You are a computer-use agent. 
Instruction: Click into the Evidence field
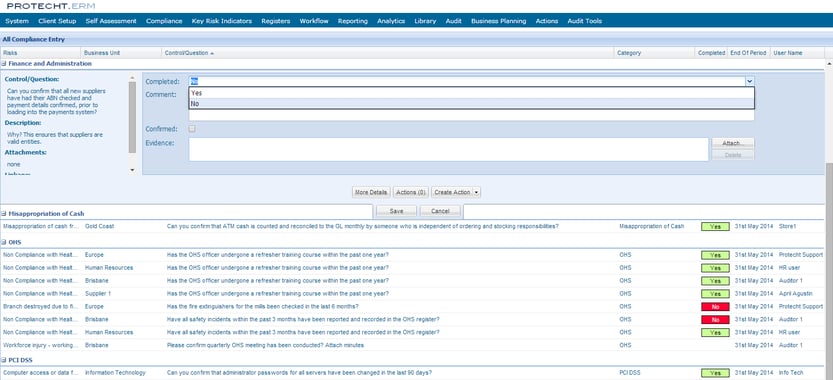448,149
